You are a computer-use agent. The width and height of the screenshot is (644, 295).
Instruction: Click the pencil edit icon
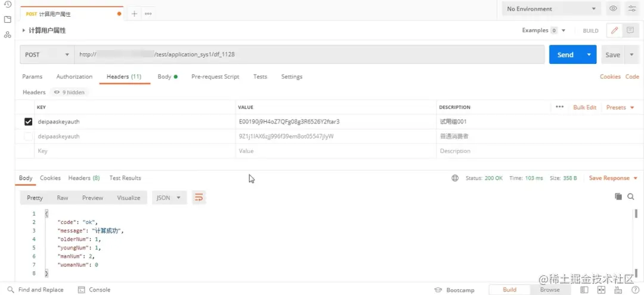tap(614, 30)
